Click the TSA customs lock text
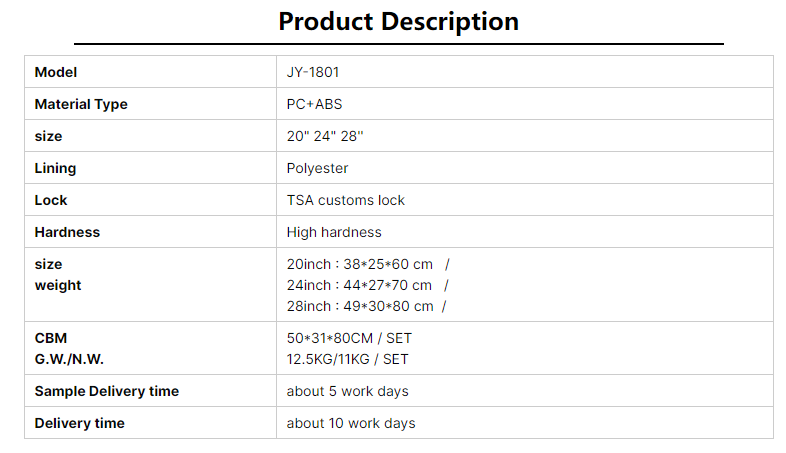 (x=345, y=200)
